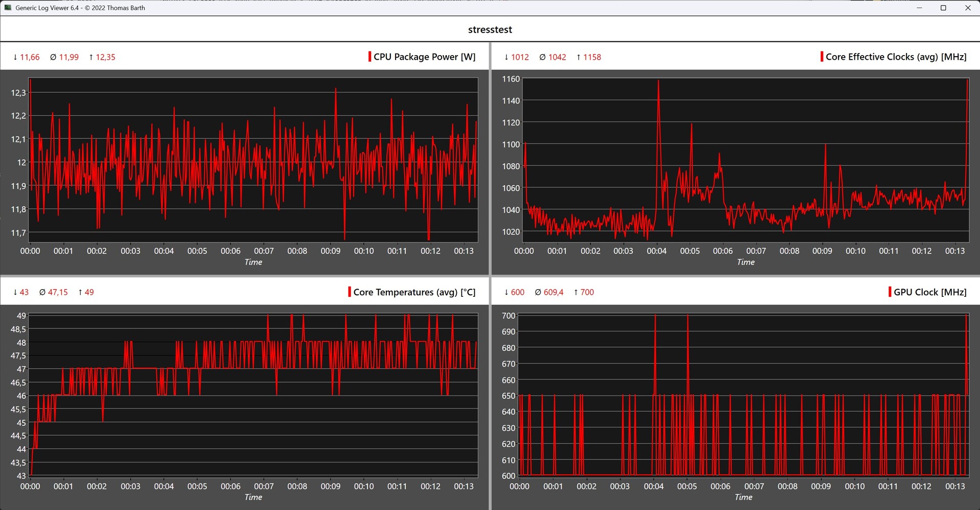Click '00:07' on the Core Temperatures time axis
The width and height of the screenshot is (980, 510).
click(x=264, y=487)
